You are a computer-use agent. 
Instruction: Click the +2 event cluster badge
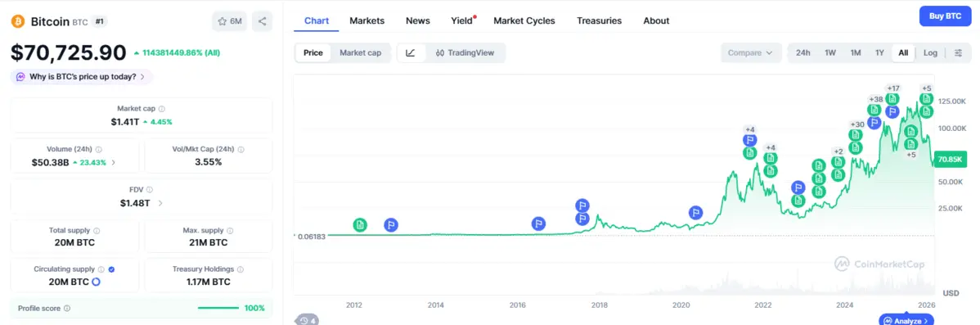click(838, 151)
